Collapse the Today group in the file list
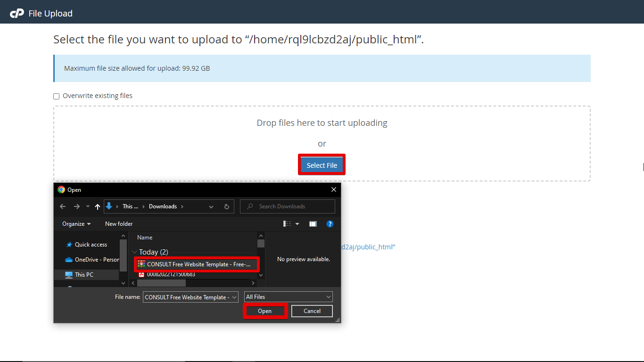The height and width of the screenshot is (362, 644). pyautogui.click(x=135, y=252)
